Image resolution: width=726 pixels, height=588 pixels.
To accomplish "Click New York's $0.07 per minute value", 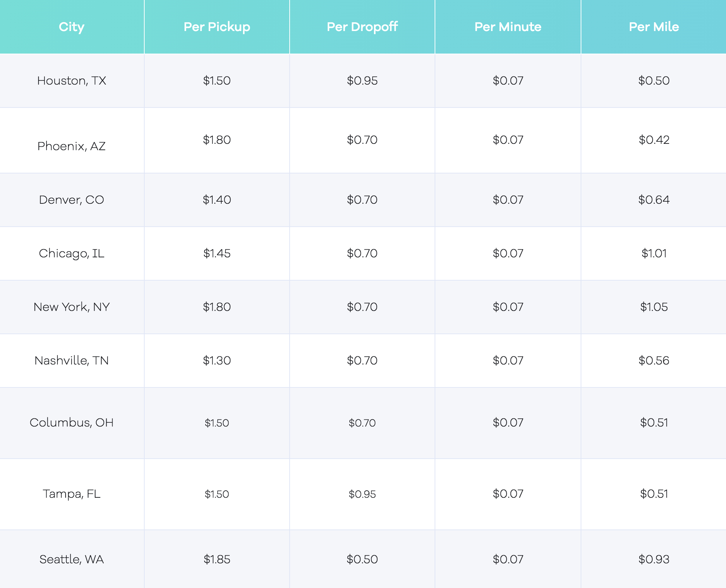I will 508,307.
